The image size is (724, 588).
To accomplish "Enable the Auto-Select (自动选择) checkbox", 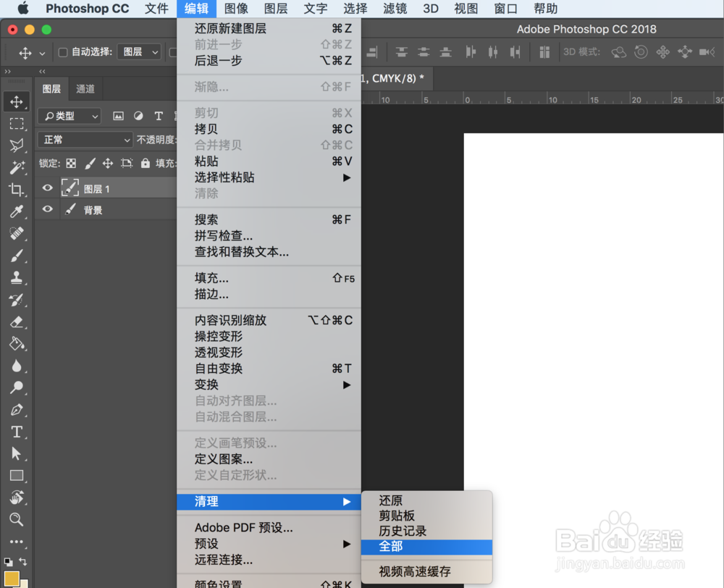I will [63, 52].
